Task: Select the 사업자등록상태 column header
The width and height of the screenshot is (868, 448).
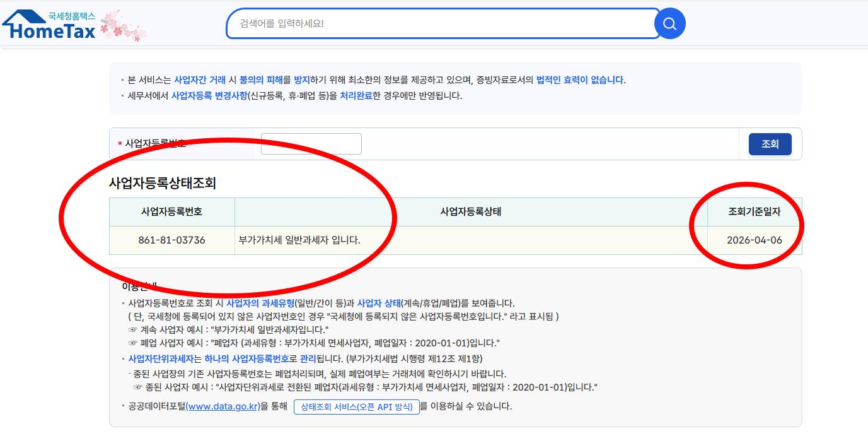Action: click(470, 212)
